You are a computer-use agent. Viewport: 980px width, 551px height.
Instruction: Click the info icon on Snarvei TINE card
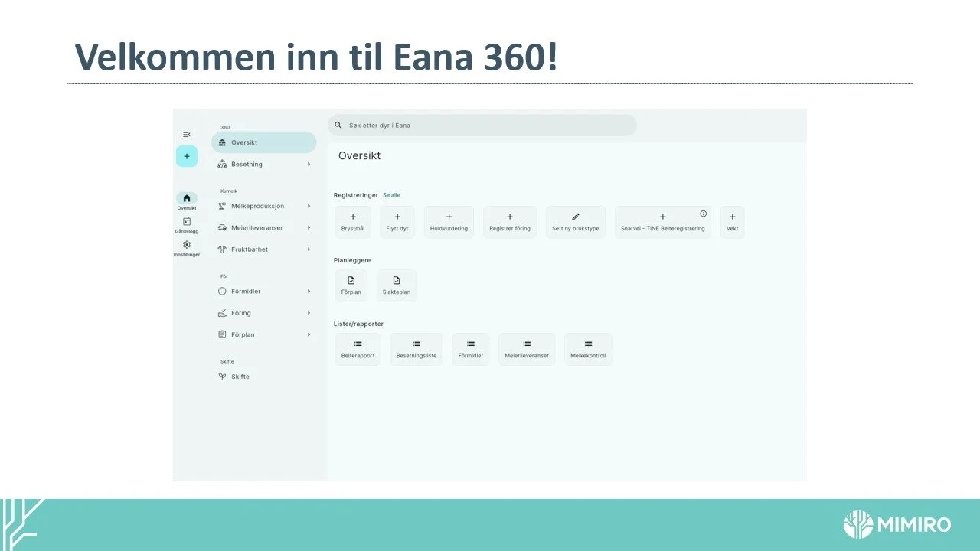(704, 214)
